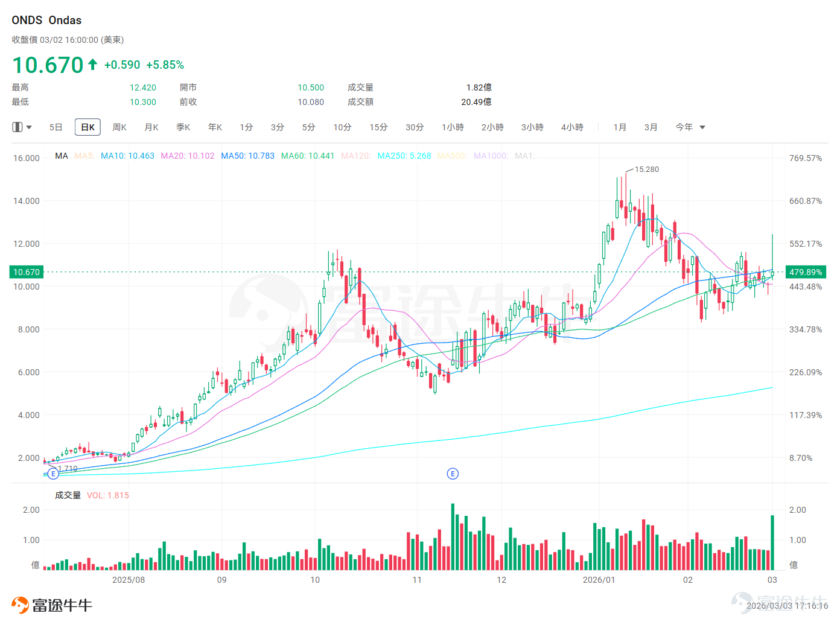Toggle the MA10: 10.463 line

tap(127, 156)
